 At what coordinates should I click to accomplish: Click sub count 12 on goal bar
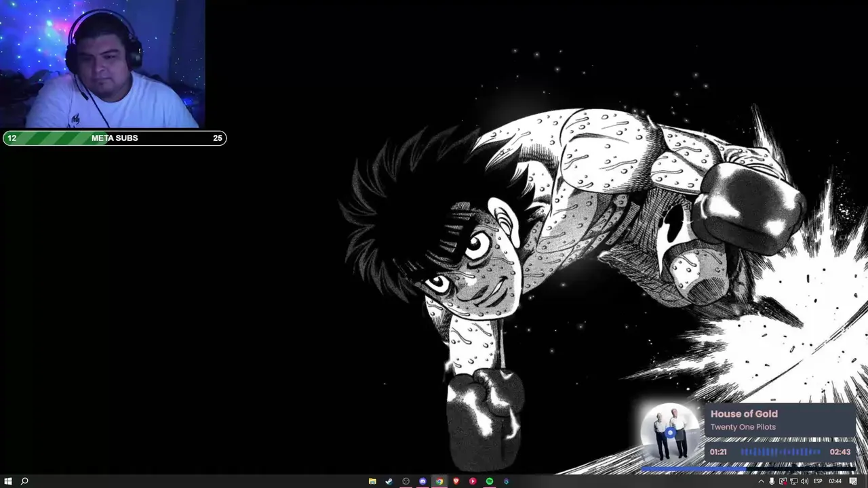pyautogui.click(x=12, y=138)
